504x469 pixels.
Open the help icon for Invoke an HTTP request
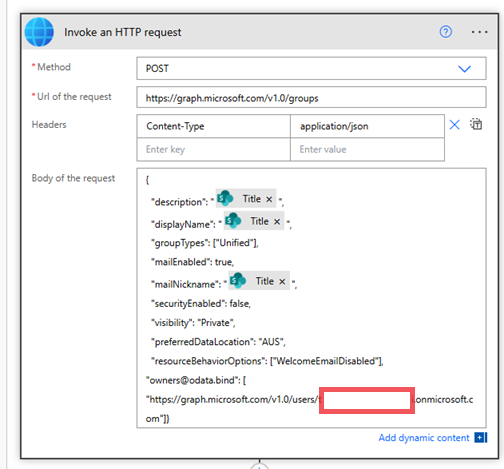(446, 32)
